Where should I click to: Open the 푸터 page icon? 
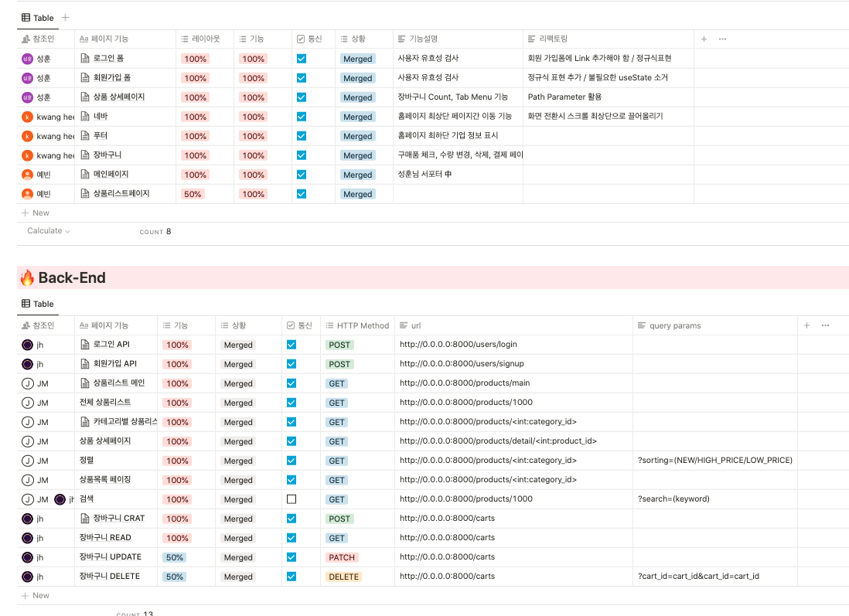[84, 135]
